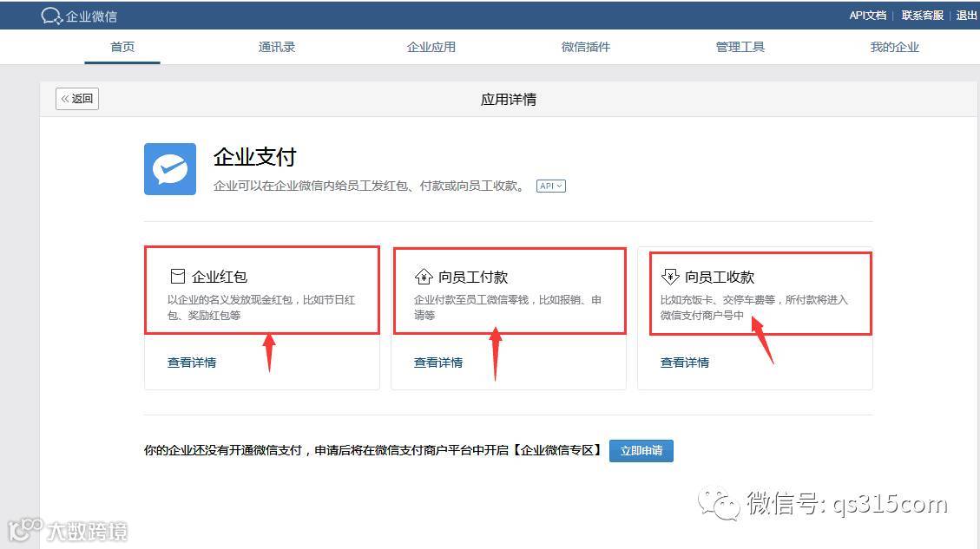The image size is (980, 549).
Task: Open 查看详情 under 向员工付款
Action: point(438,363)
